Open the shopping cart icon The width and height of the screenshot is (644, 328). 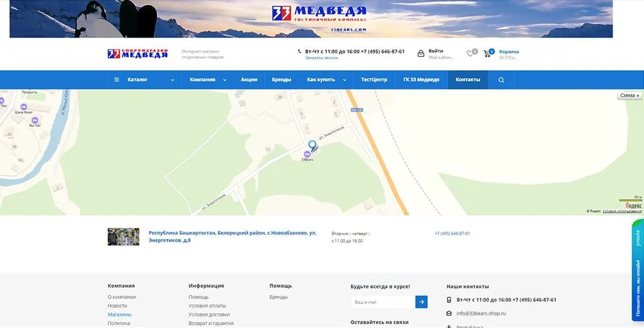[x=491, y=53]
